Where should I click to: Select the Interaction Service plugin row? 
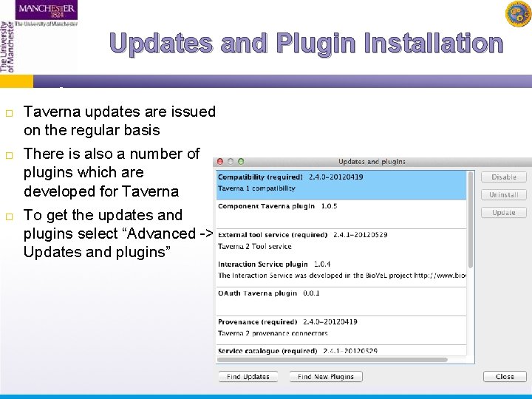coord(341,273)
